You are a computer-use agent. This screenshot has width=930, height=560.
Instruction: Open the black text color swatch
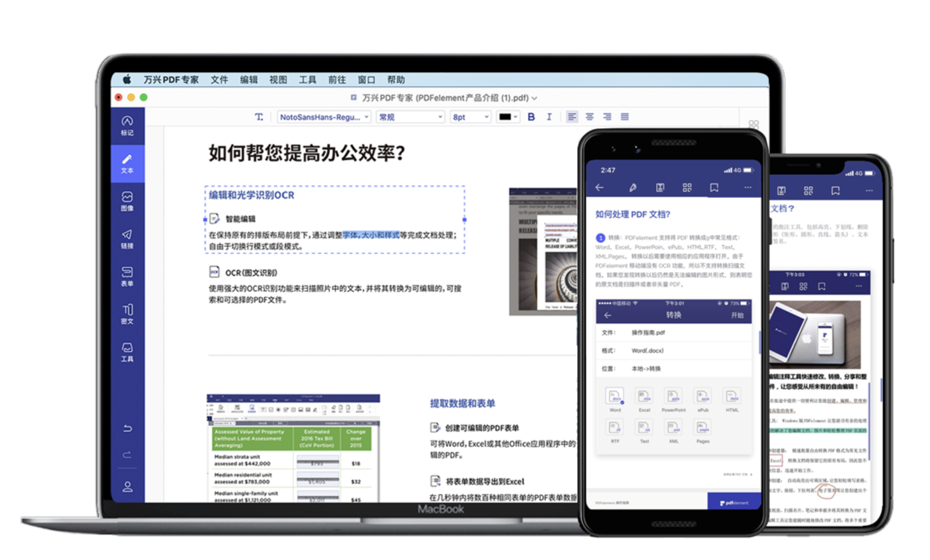(507, 117)
